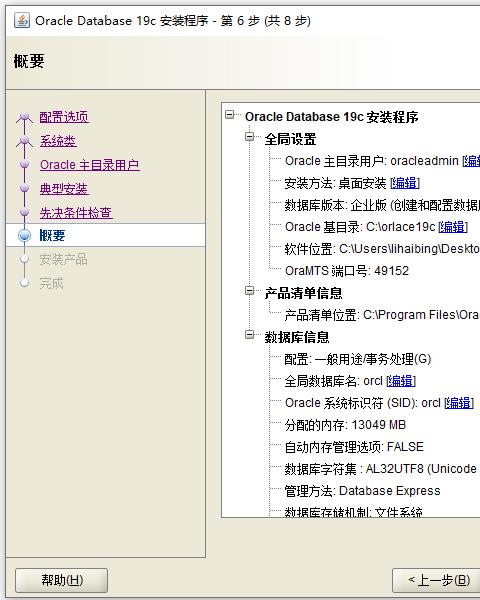The image size is (480, 600).
Task: Edit the Oracle 主目录用户 oracleadmin entry
Action: point(471,161)
